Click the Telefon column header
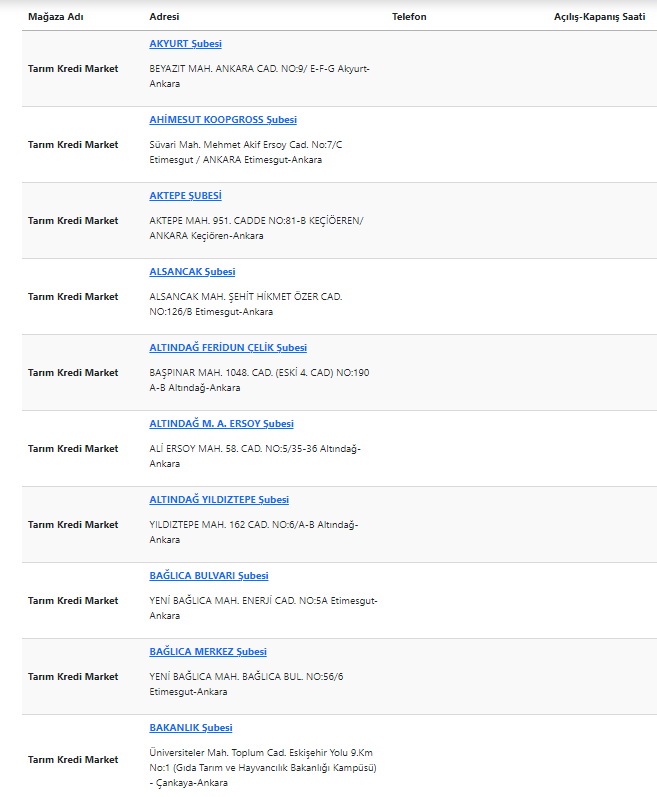The height and width of the screenshot is (797, 657). (x=409, y=17)
